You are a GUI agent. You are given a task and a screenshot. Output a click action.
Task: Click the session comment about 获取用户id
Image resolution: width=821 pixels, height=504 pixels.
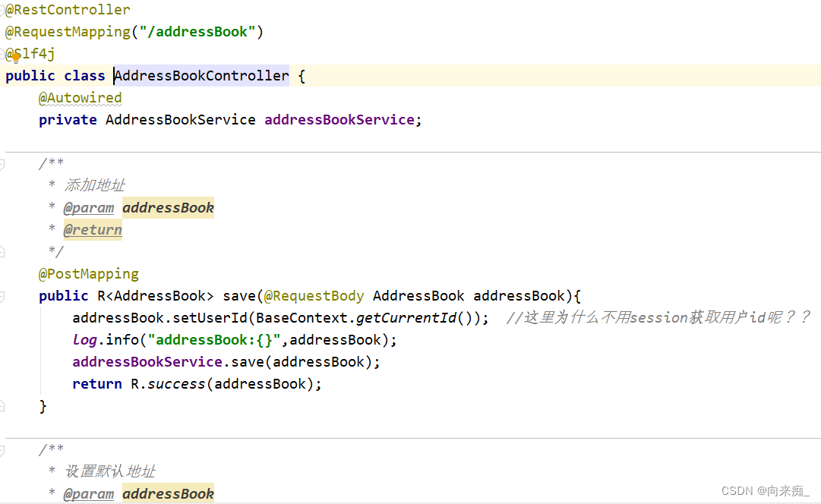pyautogui.click(x=658, y=318)
